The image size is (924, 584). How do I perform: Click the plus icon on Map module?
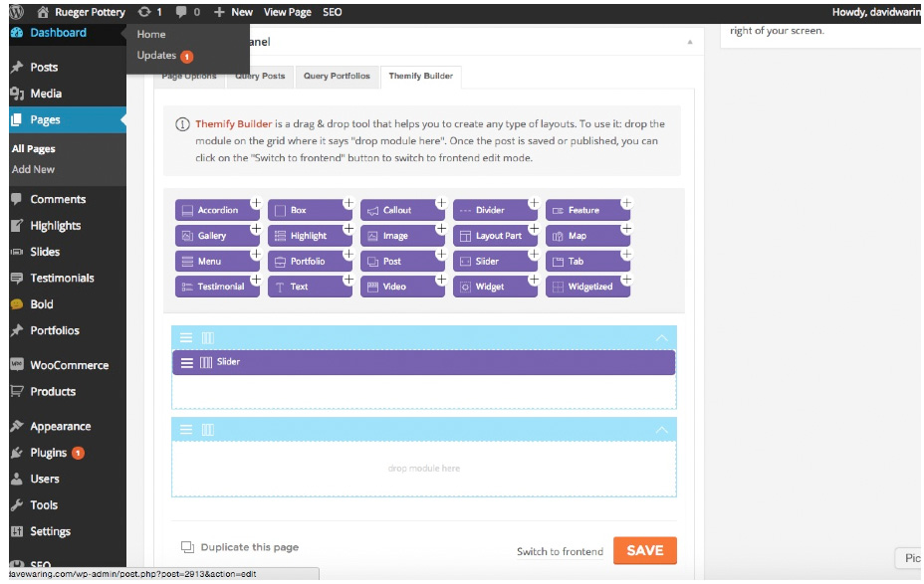point(625,228)
